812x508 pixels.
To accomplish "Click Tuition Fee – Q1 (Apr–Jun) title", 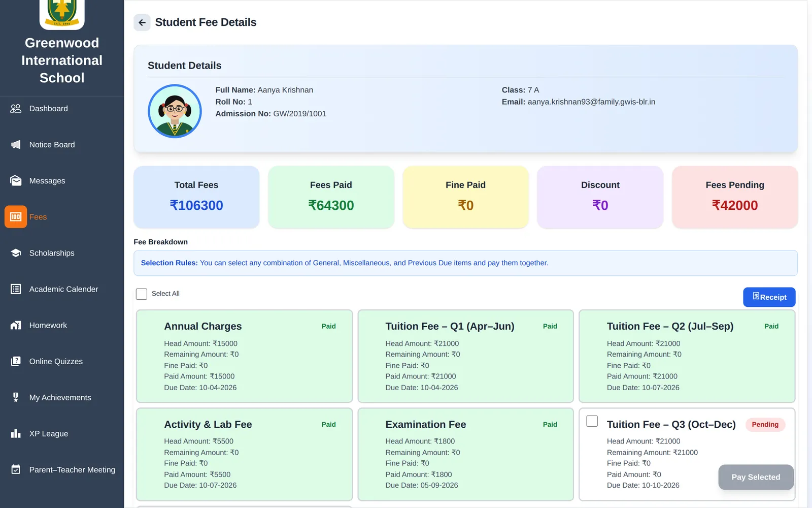I will [450, 326].
